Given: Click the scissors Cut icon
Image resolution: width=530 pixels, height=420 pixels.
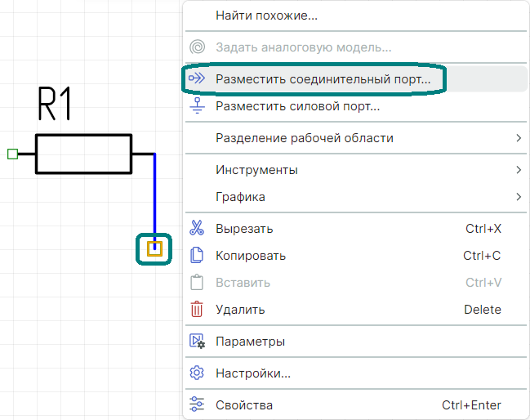Looking at the screenshot, I should tap(197, 229).
